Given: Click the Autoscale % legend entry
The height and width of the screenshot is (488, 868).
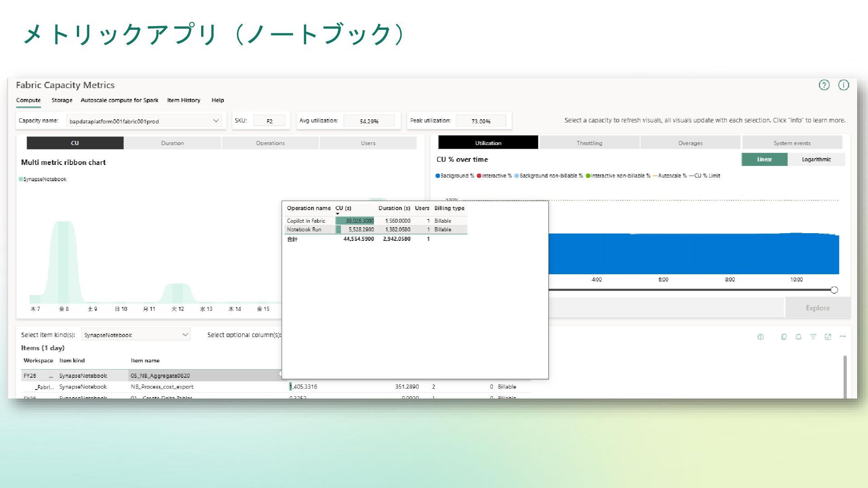Looking at the screenshot, I should pos(670,176).
